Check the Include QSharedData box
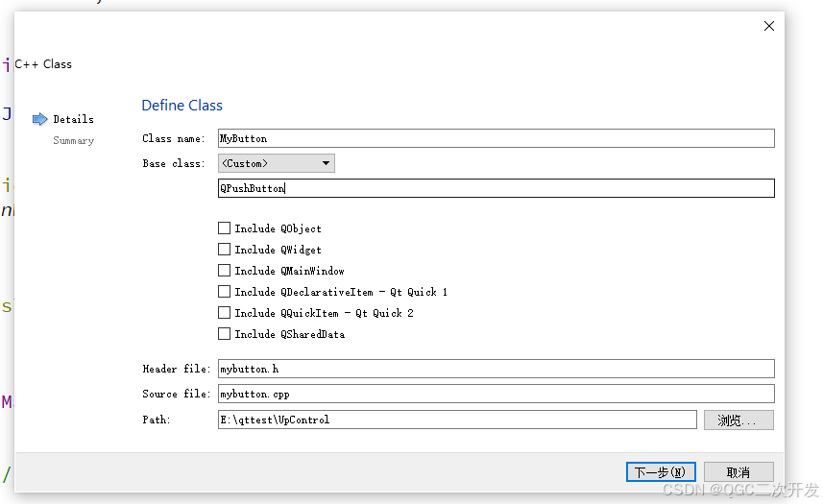The image size is (823, 504). tap(225, 334)
